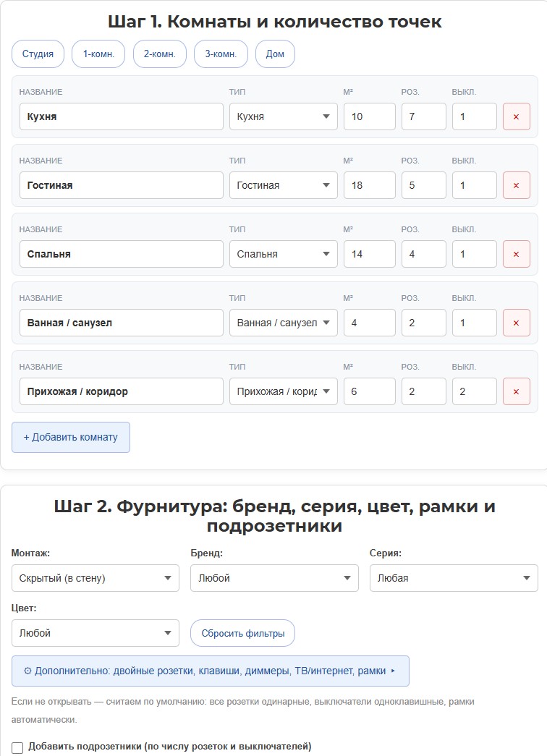This screenshot has width=547, height=756.
Task: Focus the Прихожая area field showing 6
Action: point(370,391)
